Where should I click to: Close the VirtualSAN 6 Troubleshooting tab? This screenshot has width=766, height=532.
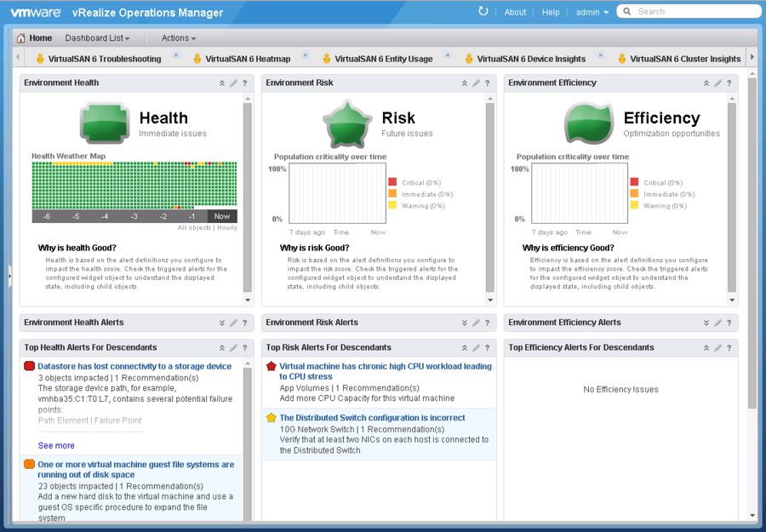click(176, 54)
